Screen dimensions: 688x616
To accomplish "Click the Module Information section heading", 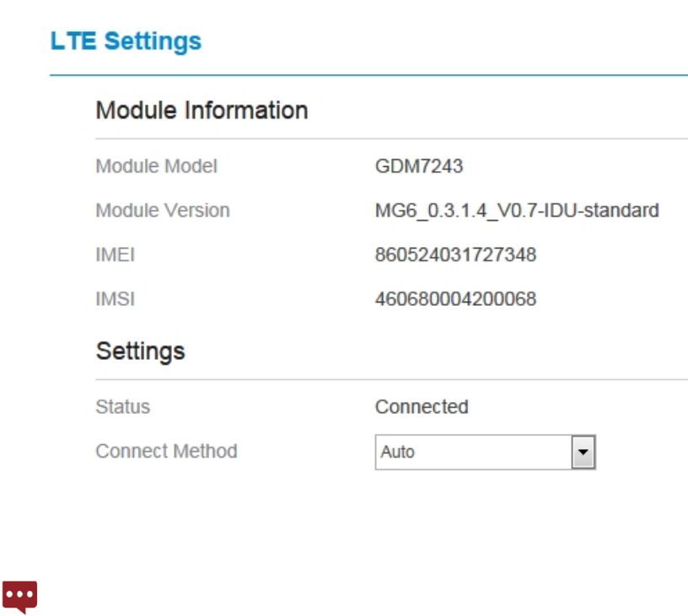I will pyautogui.click(x=202, y=110).
